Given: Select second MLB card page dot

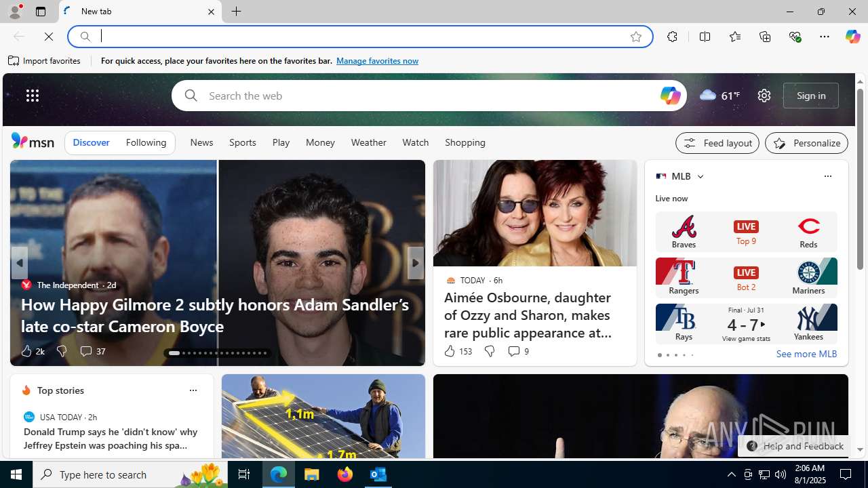Looking at the screenshot, I should [667, 355].
